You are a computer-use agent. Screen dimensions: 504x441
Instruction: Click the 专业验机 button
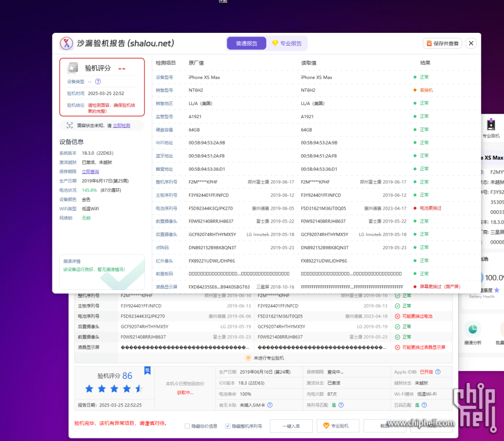click(x=338, y=426)
